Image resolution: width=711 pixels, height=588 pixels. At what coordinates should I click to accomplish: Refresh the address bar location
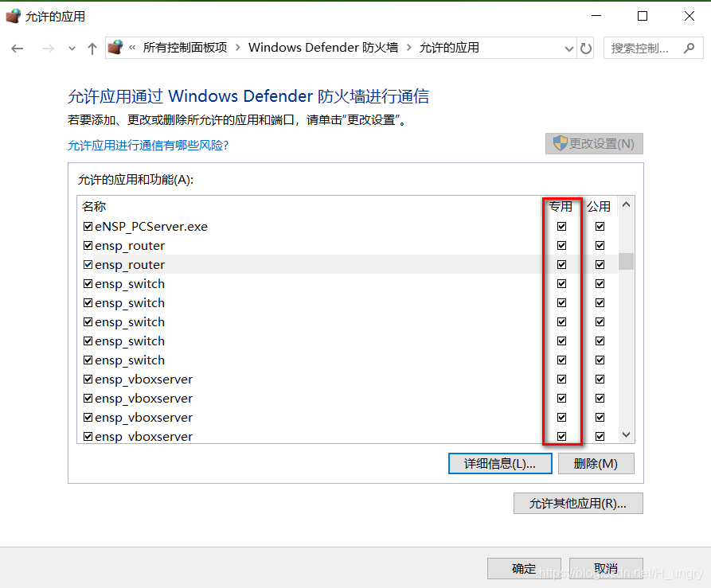click(x=586, y=49)
